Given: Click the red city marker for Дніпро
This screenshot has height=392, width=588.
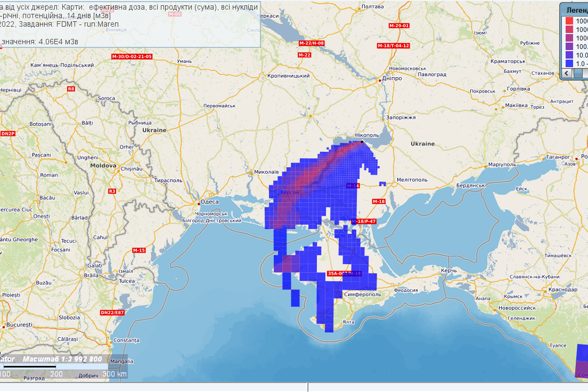Looking at the screenshot, I should pos(380,80).
